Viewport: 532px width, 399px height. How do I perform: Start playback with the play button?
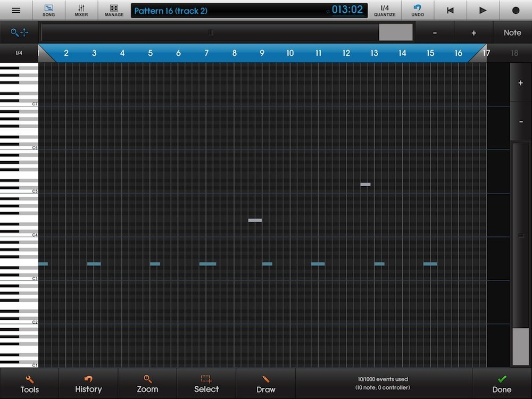483,10
